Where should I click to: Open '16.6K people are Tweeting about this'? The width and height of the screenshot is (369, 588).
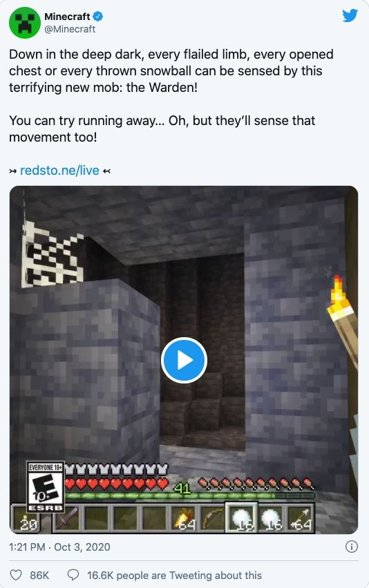click(x=174, y=575)
